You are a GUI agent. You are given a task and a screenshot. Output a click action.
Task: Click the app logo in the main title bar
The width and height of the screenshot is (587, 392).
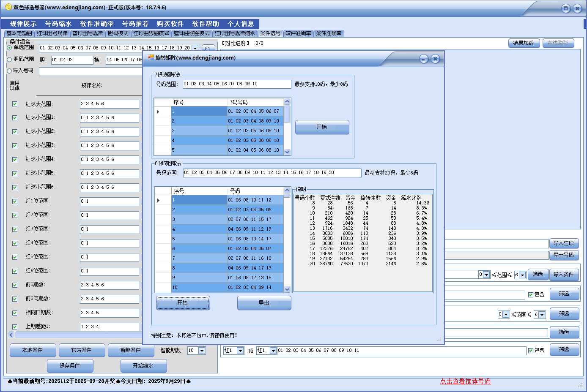(x=8, y=7)
